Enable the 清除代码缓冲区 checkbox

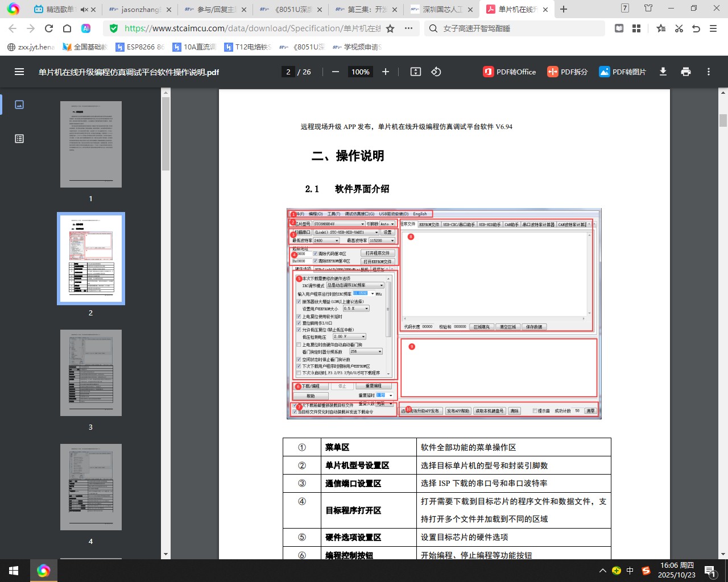pyautogui.click(x=316, y=253)
